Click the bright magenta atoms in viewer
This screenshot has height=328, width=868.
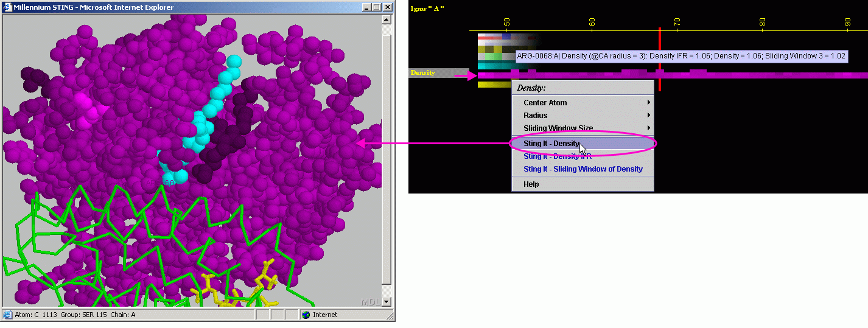pyautogui.click(x=88, y=108)
